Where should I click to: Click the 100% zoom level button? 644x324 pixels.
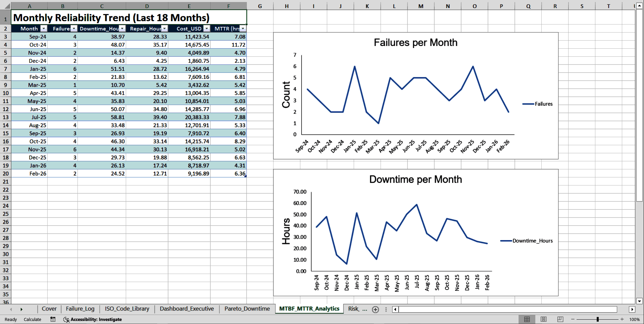pos(635,319)
